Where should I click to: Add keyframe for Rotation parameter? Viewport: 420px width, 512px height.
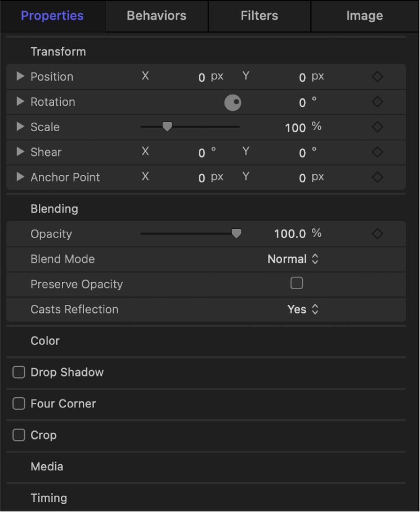[x=377, y=102]
